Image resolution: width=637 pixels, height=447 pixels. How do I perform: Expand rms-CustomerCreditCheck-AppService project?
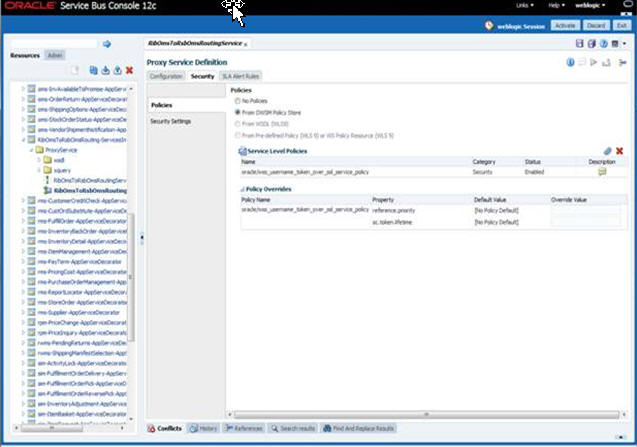[23, 200]
